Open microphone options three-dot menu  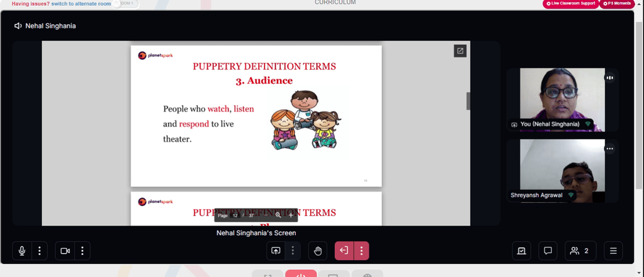click(x=39, y=251)
